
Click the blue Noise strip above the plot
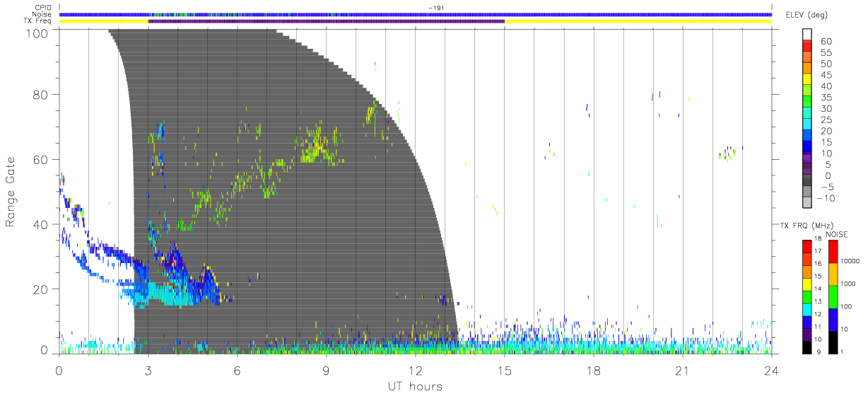(416, 14)
